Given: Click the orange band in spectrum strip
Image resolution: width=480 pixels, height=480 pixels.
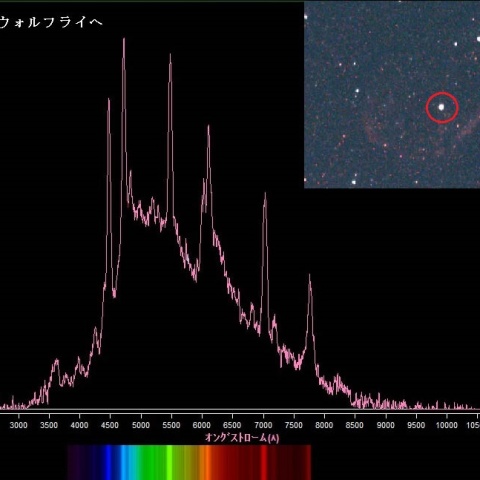Looking at the screenshot, I should [x=207, y=462].
